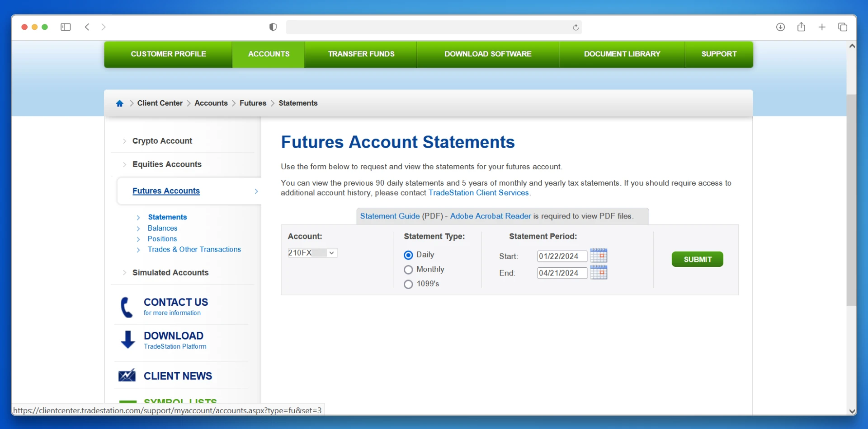
Task: Select the Monthly statement type
Action: [x=408, y=270]
